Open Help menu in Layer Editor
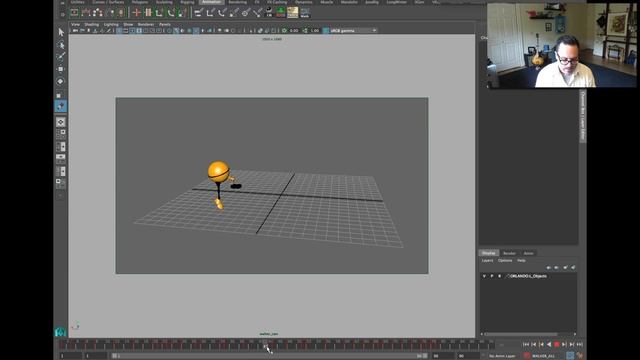Screen dimensions: 640x360 click(x=521, y=260)
